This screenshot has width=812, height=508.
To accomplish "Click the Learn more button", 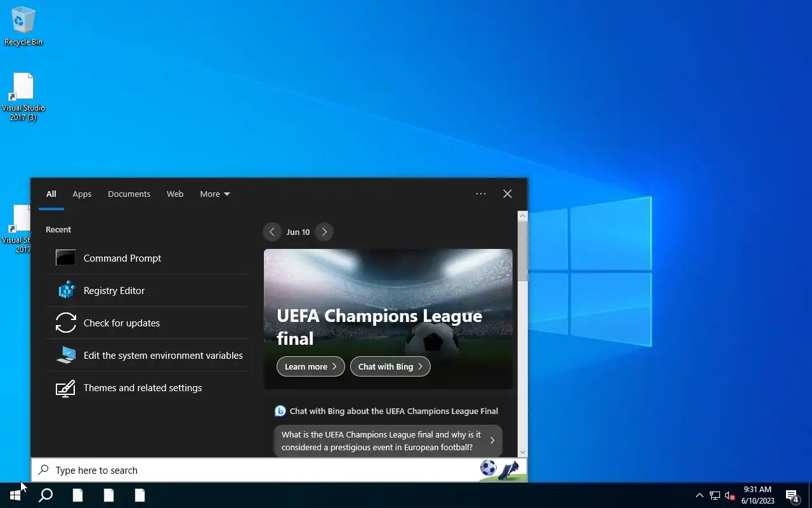I will [311, 366].
